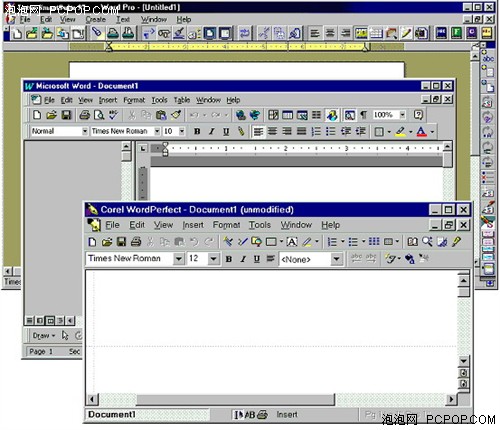Click the New document icon in Word Pro
The height and width of the screenshot is (430, 500).
point(17,33)
